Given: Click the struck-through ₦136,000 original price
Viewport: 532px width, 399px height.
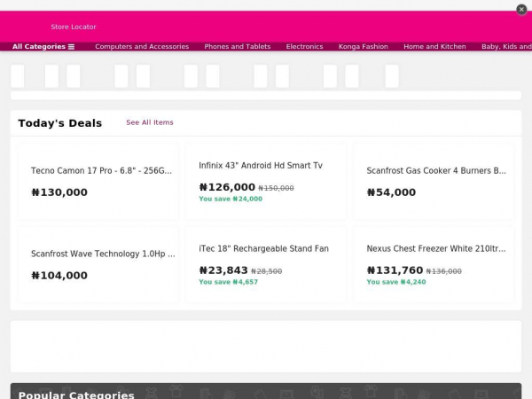Looking at the screenshot, I should point(444,271).
